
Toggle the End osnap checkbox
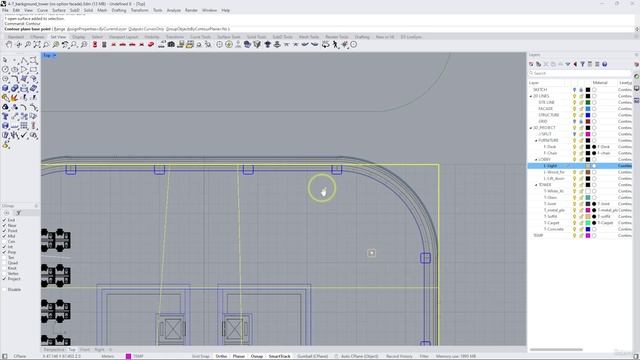coord(4,220)
